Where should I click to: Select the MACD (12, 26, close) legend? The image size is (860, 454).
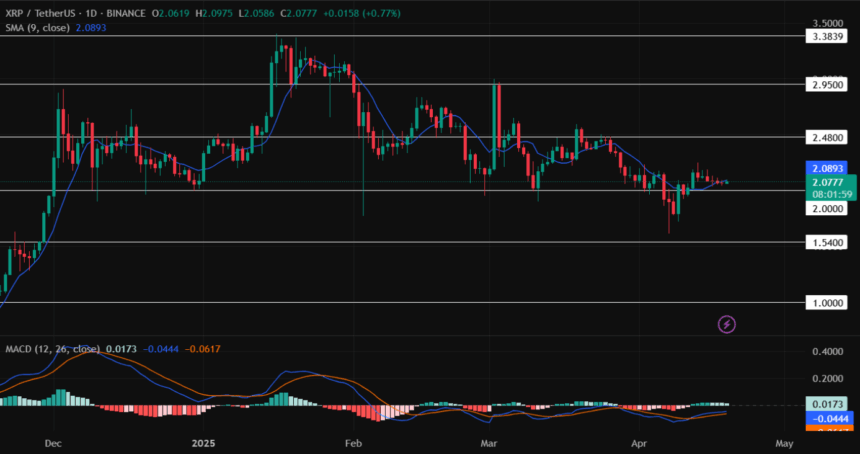(53, 349)
